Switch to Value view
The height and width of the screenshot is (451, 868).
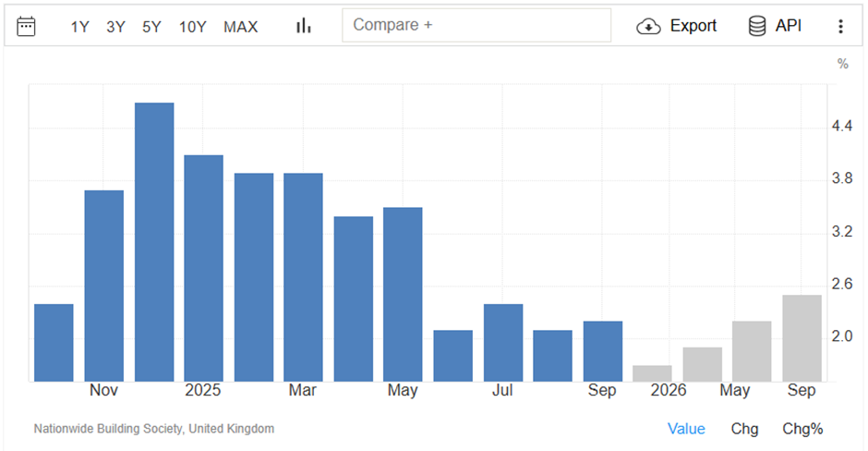point(686,428)
